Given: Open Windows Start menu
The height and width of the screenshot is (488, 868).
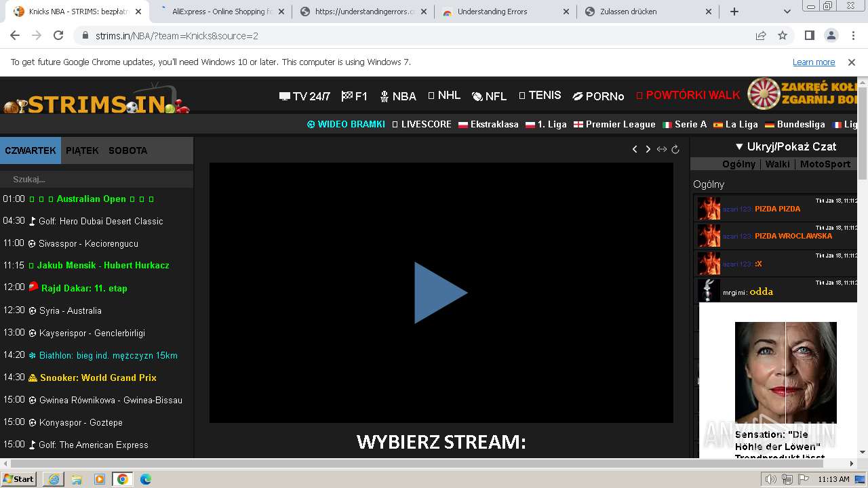Looking at the screenshot, I should (x=19, y=479).
